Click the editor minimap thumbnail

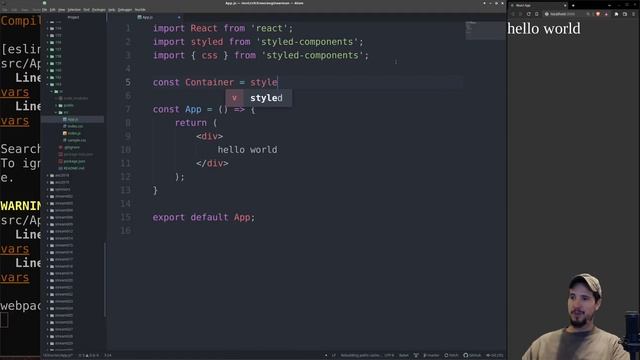point(485,30)
